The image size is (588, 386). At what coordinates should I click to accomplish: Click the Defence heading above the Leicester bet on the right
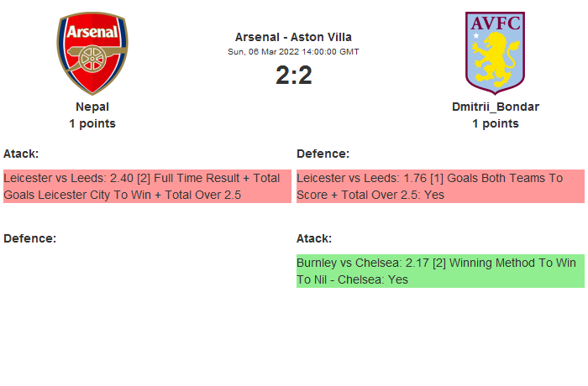point(323,154)
